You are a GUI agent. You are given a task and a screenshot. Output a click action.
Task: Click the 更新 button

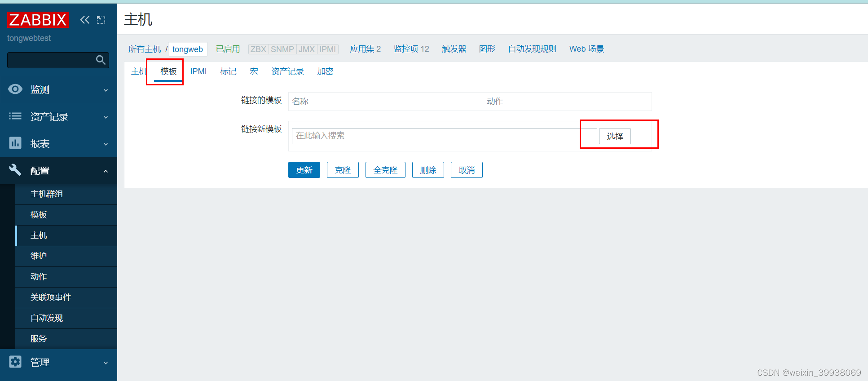coord(304,170)
